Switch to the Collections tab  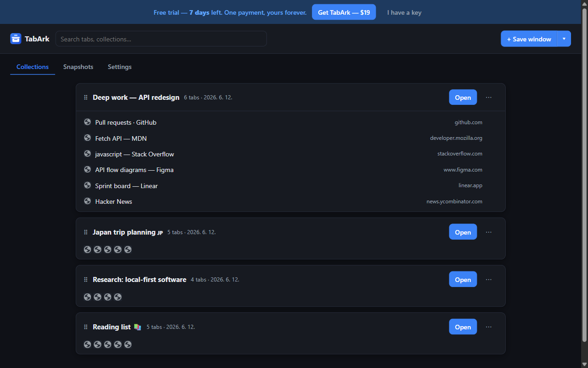(33, 67)
